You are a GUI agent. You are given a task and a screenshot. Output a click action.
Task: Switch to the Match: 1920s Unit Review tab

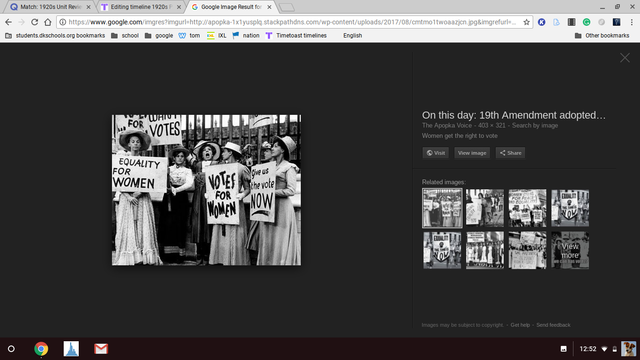pos(51,7)
